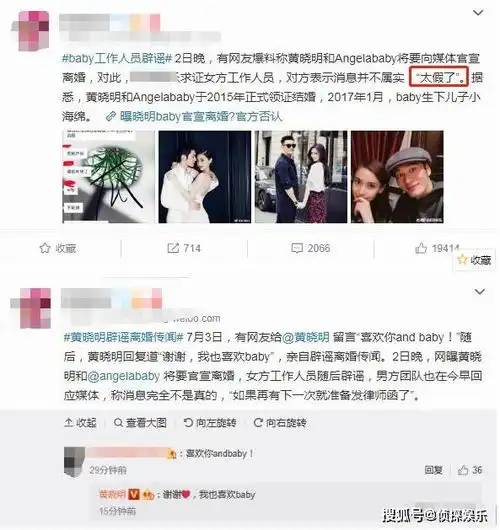Open comments with 2066 count
The image size is (500, 530).
310,248
